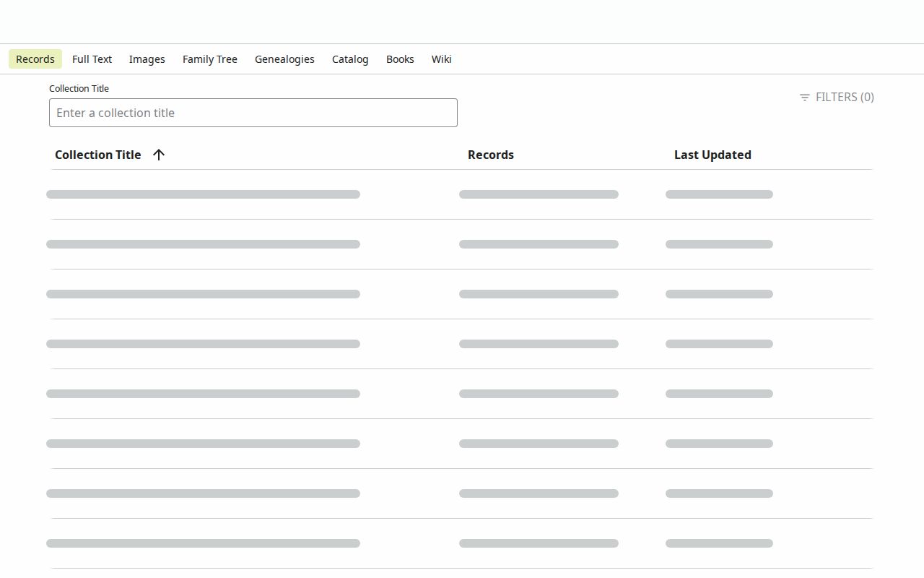Open the Records tab
This screenshot has width=924, height=578.
click(x=35, y=59)
